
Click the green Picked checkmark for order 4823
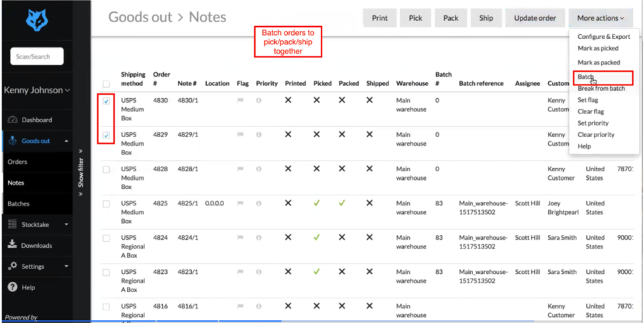[x=317, y=272]
